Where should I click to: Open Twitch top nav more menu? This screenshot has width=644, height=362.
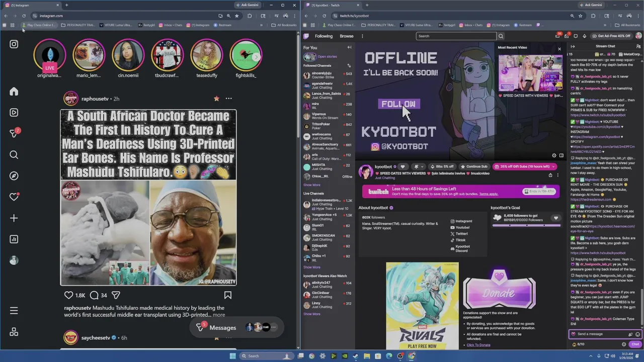point(362,36)
